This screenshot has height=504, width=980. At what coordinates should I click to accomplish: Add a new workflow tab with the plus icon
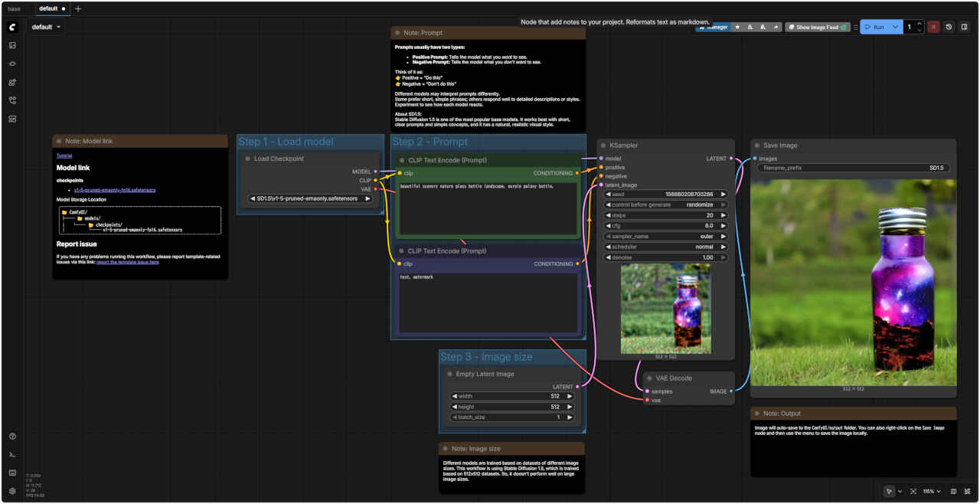[78, 8]
